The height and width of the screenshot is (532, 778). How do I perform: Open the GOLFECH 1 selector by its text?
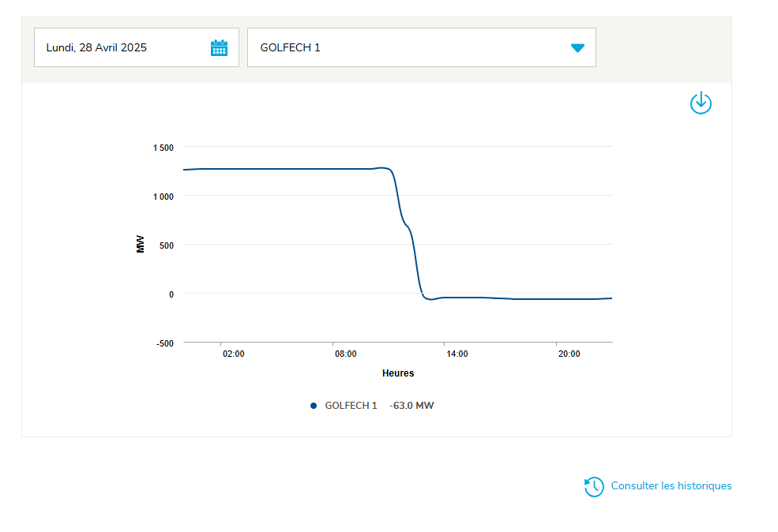[x=290, y=47]
